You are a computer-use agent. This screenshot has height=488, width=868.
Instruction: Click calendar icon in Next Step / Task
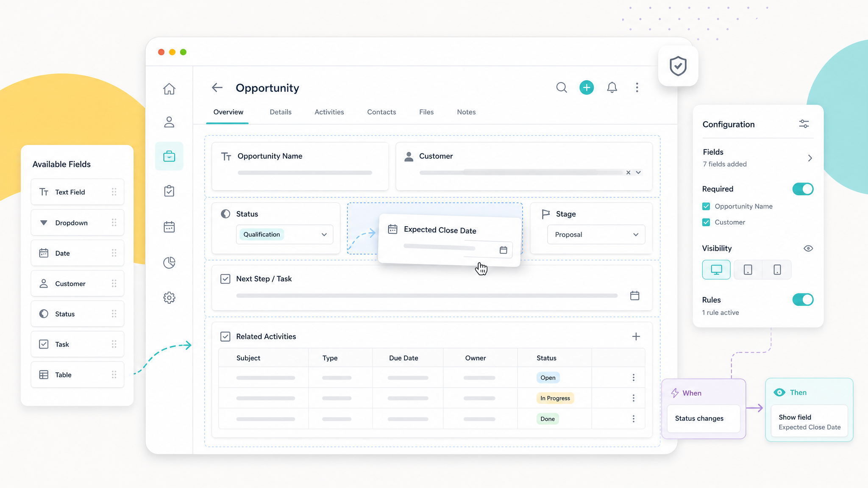click(635, 296)
